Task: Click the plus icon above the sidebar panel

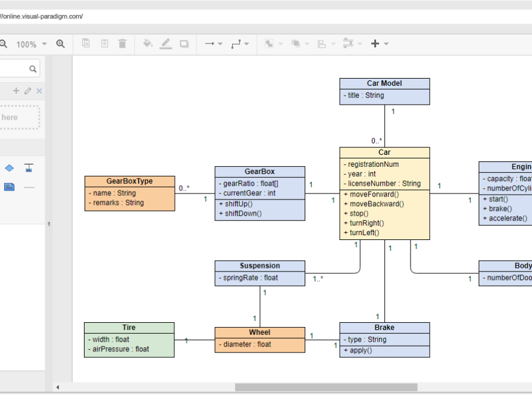Action: click(x=16, y=91)
